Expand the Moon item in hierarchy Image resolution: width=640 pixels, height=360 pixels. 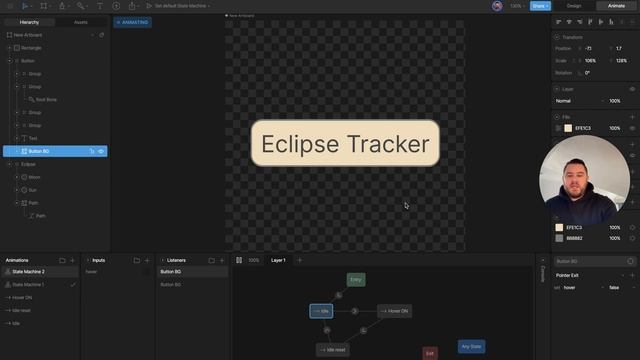pos(17,177)
